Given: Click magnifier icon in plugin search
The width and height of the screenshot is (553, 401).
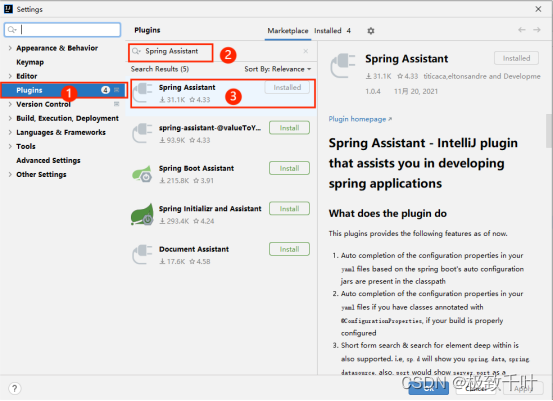Looking at the screenshot, I should pyautogui.click(x=136, y=51).
